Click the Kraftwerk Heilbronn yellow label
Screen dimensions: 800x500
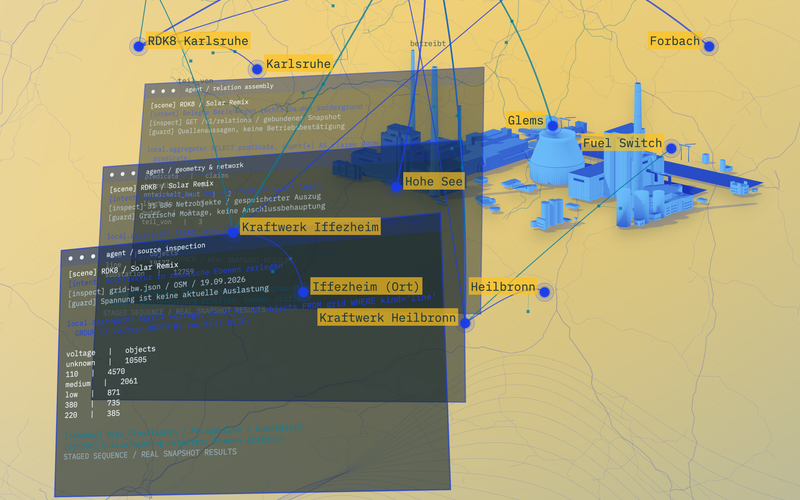coord(387,318)
